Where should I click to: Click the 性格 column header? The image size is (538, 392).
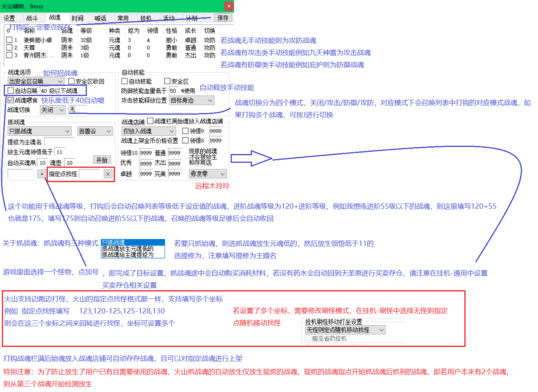171,31
